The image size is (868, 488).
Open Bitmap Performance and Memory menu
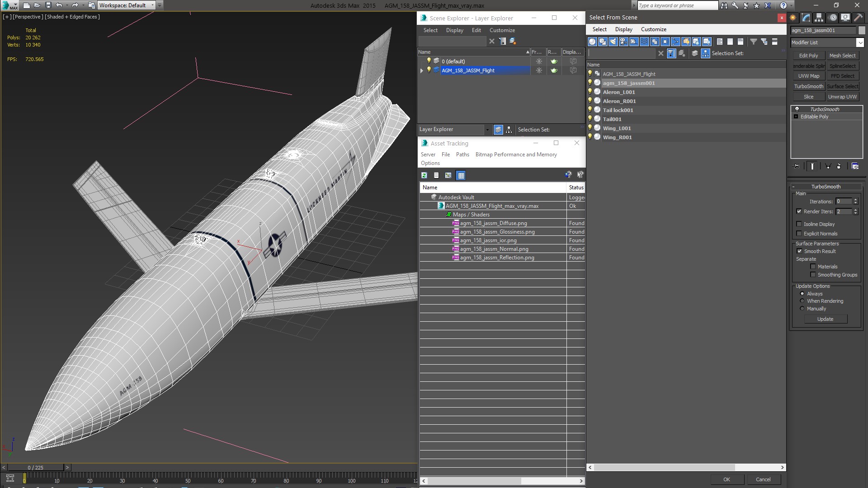(x=516, y=155)
